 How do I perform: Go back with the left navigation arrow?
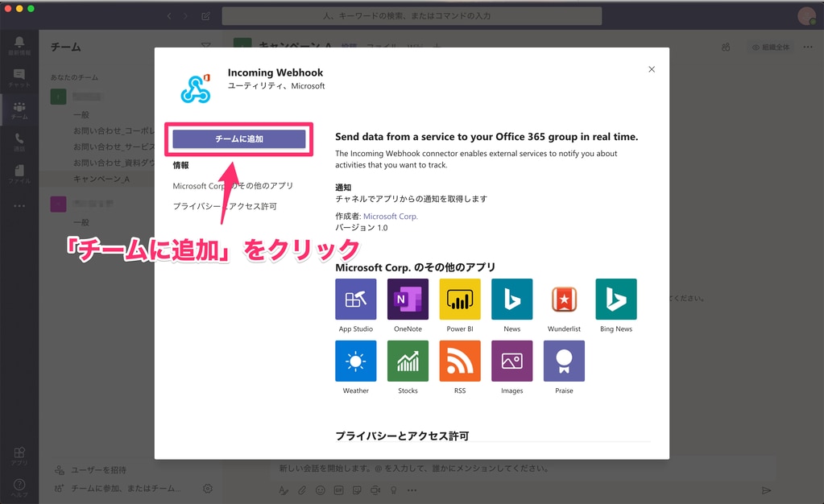pyautogui.click(x=169, y=16)
